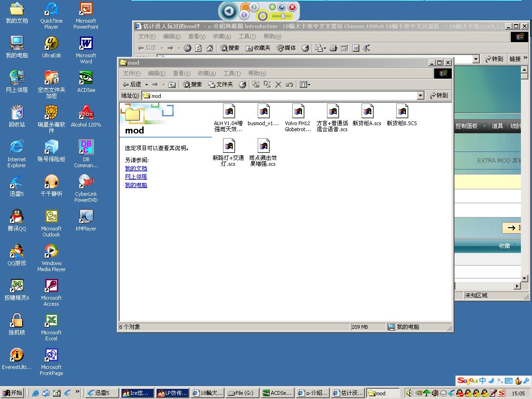Click the 我的文档 link in side panel

(x=136, y=169)
